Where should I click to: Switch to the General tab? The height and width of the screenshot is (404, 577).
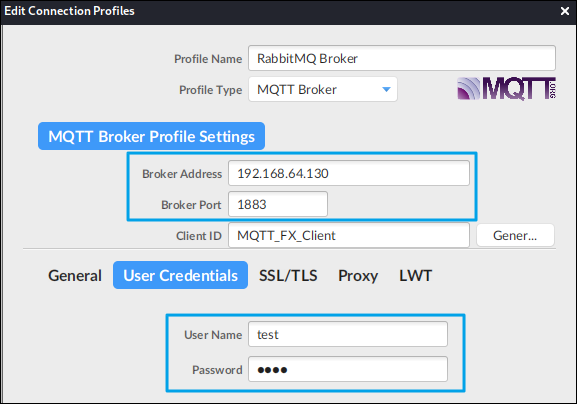pos(75,275)
